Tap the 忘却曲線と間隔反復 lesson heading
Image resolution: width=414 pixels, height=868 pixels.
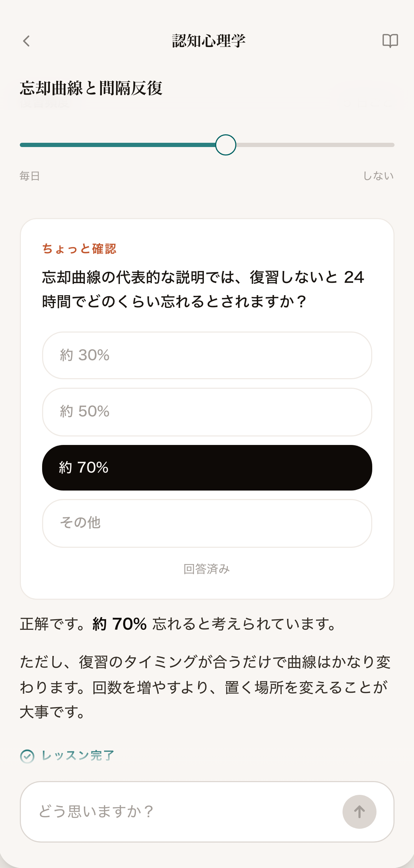[x=91, y=88]
